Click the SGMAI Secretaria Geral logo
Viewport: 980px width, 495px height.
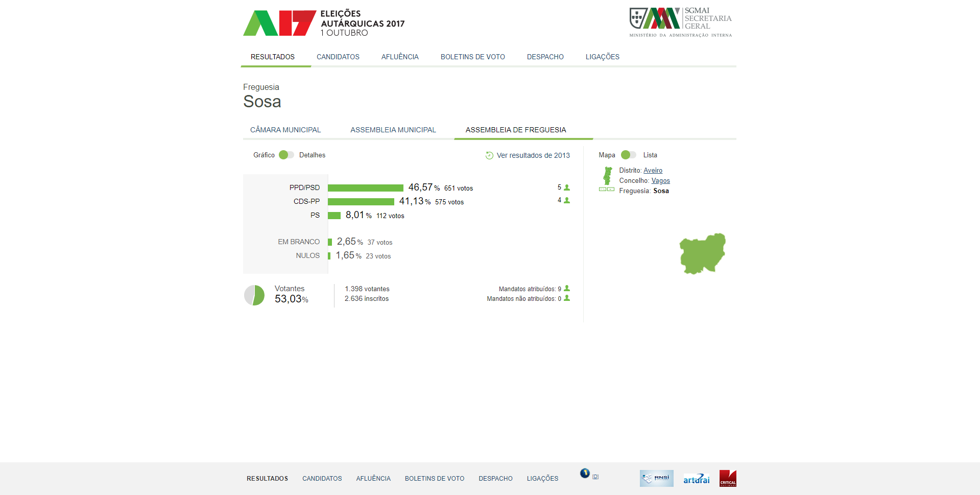(x=680, y=22)
